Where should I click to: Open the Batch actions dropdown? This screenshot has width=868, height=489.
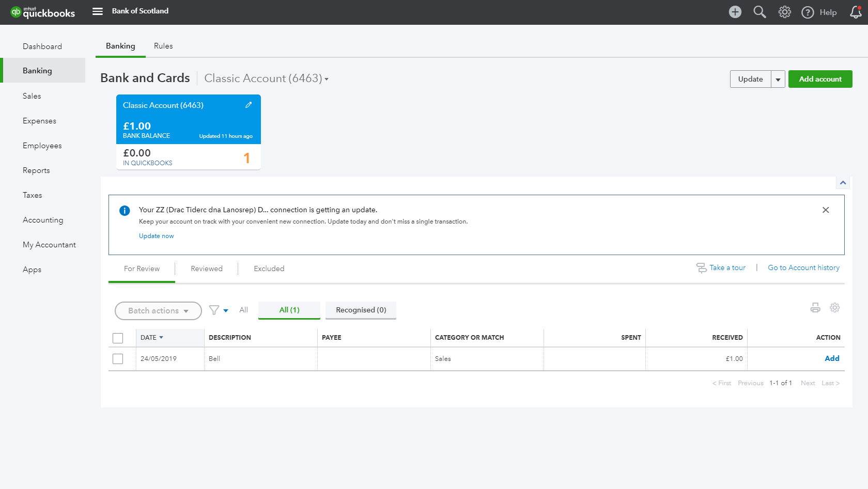point(158,311)
